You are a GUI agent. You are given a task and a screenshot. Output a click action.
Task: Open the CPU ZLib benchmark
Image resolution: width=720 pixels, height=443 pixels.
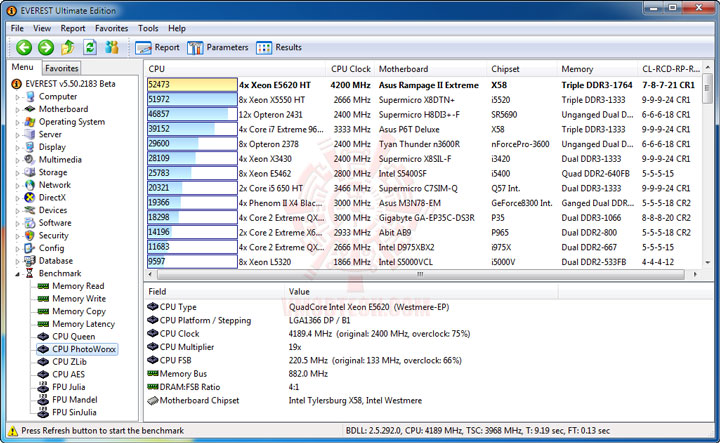click(x=69, y=362)
